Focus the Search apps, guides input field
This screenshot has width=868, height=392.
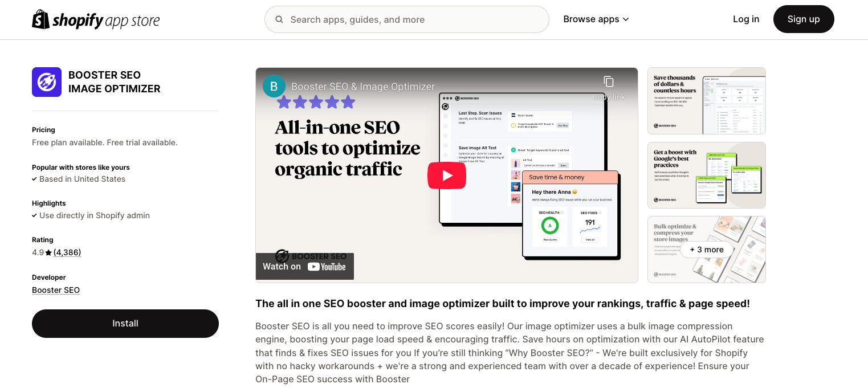(x=407, y=19)
